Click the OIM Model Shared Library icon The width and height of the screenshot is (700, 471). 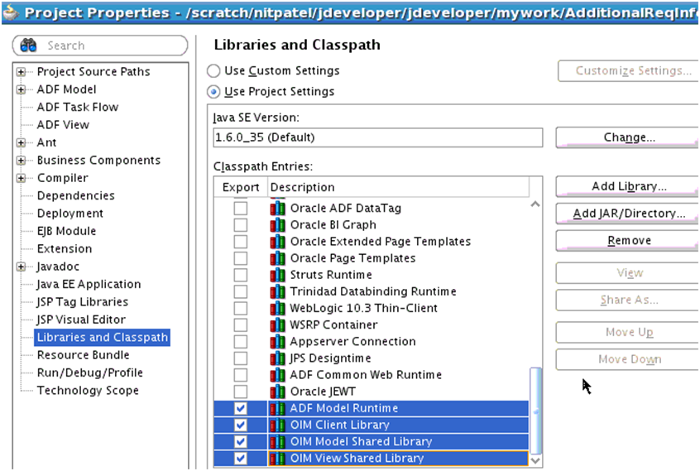pyautogui.click(x=277, y=442)
